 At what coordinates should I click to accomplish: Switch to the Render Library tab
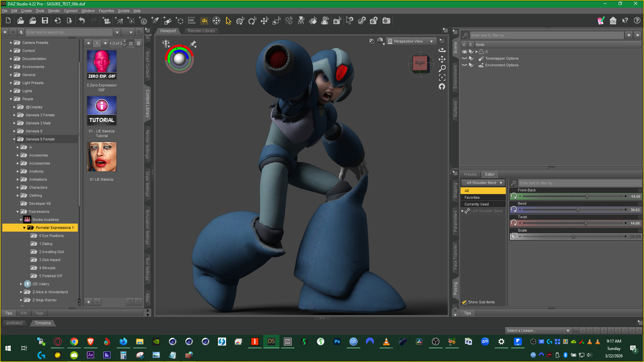(x=201, y=31)
